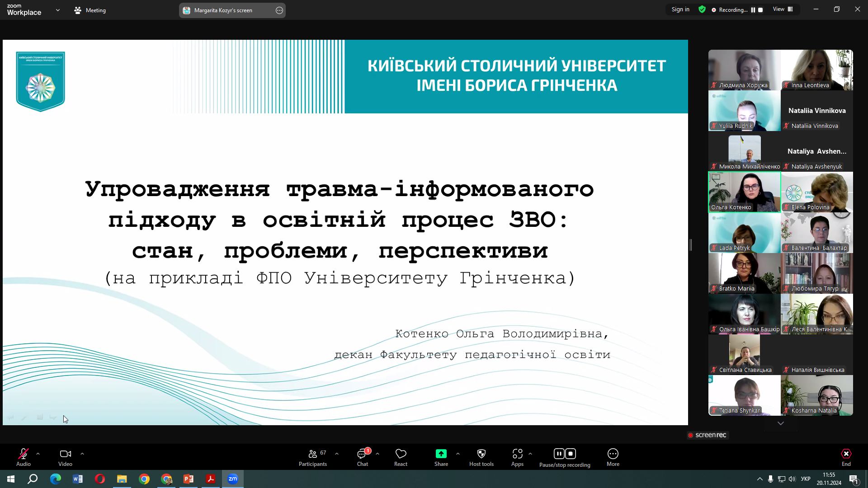Open the Chat panel with notification

pos(362,454)
